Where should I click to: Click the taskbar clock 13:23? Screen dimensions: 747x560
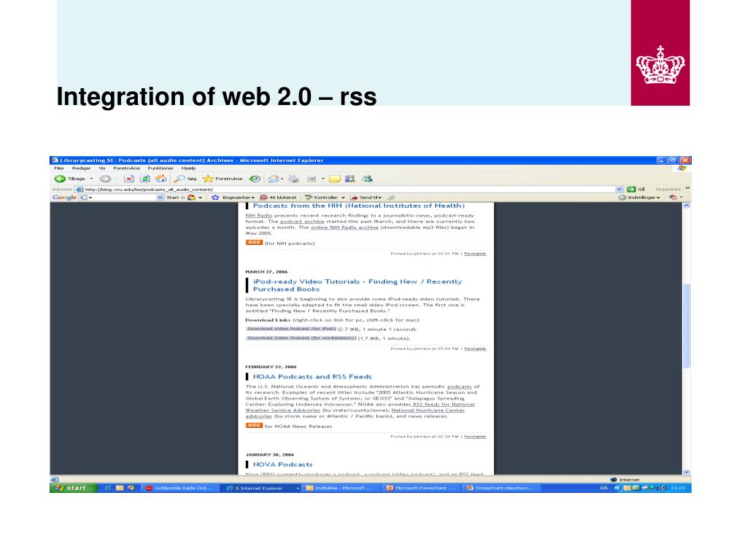coord(678,488)
